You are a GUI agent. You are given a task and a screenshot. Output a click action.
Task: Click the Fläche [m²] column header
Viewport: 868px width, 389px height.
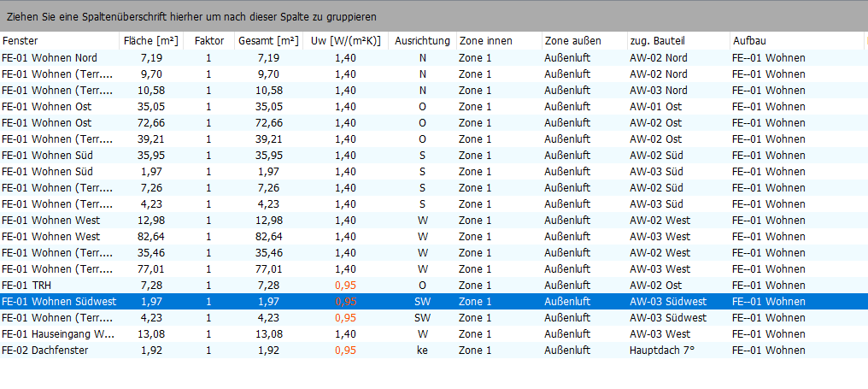150,41
